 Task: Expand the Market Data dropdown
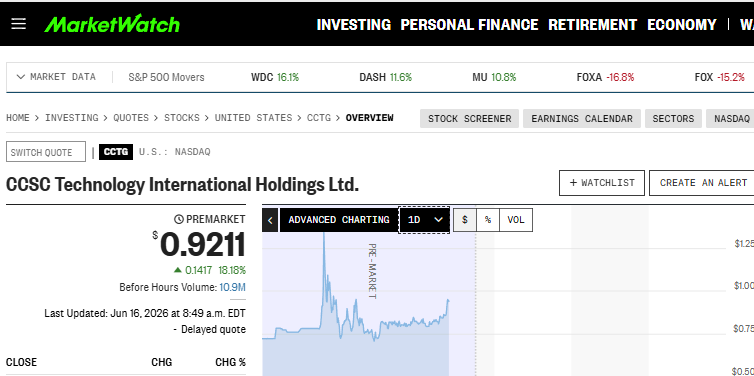56,77
